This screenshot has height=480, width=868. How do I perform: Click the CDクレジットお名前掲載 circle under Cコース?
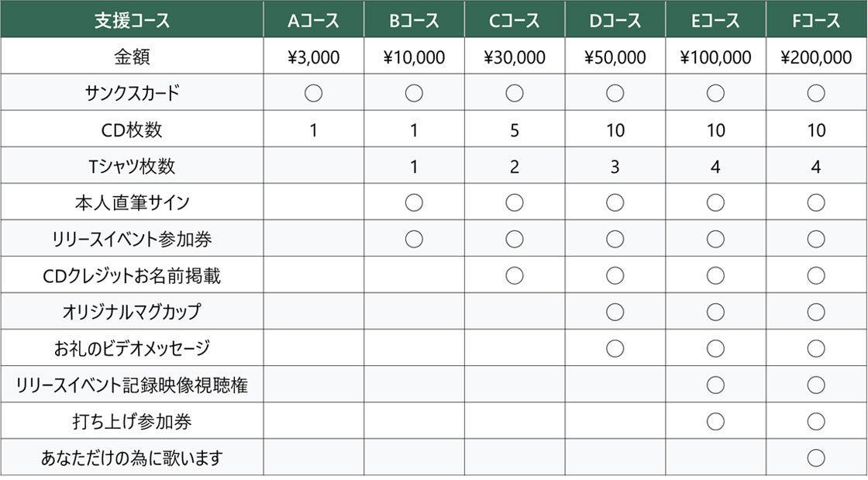(x=515, y=275)
